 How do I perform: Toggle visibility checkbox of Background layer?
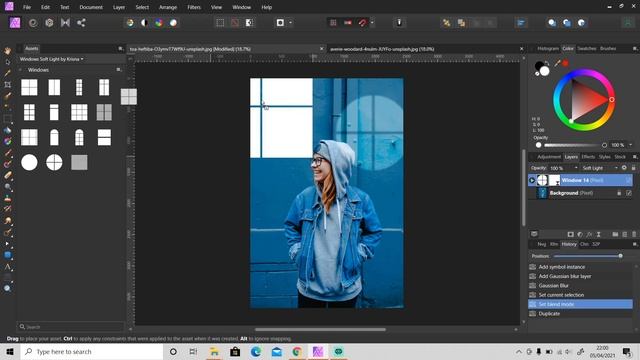(x=629, y=193)
